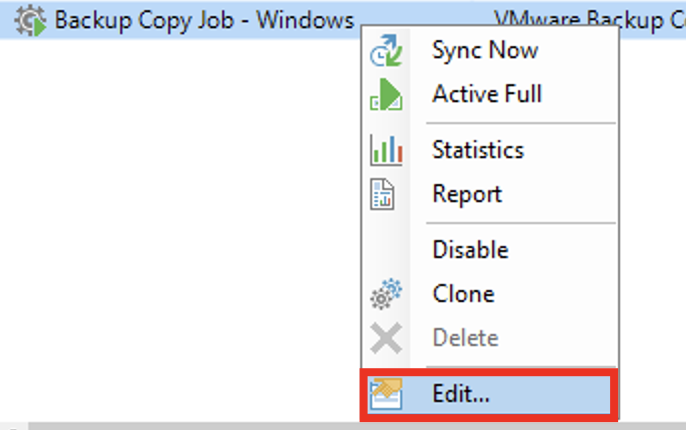Open Edit... to modify the job
Viewport: 686px width, 430px height.
(461, 393)
